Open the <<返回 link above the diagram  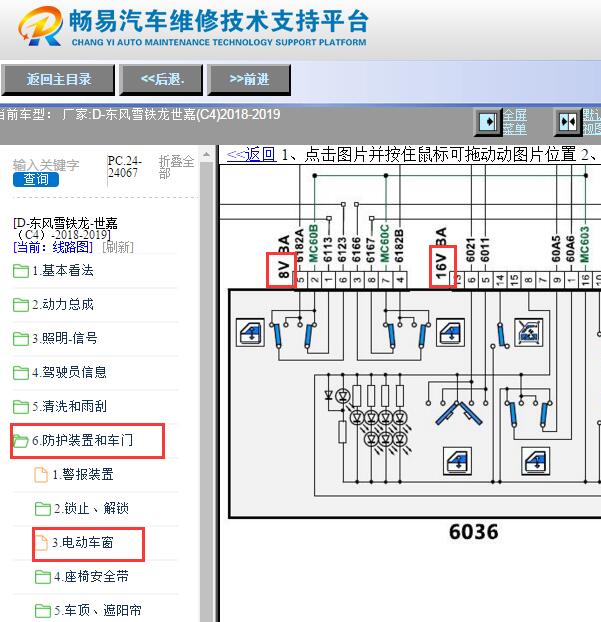click(251, 154)
